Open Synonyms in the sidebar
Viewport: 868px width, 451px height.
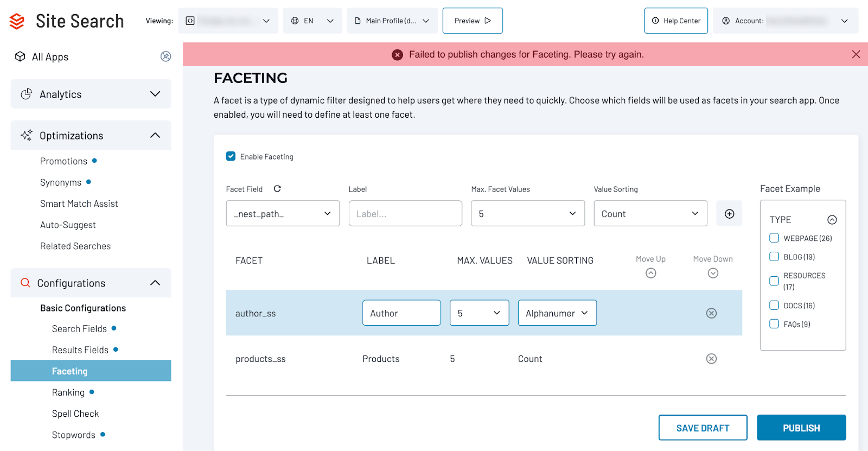[x=61, y=182]
